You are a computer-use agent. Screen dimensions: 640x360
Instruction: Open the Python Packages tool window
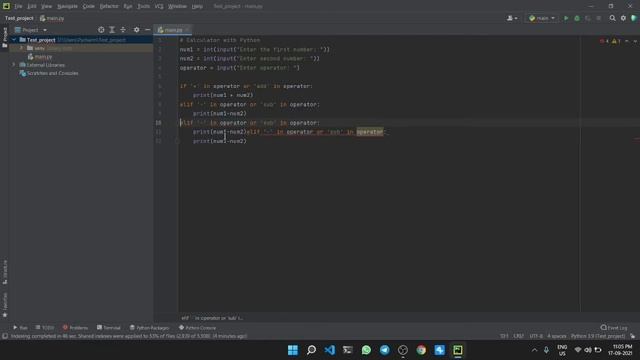point(149,328)
